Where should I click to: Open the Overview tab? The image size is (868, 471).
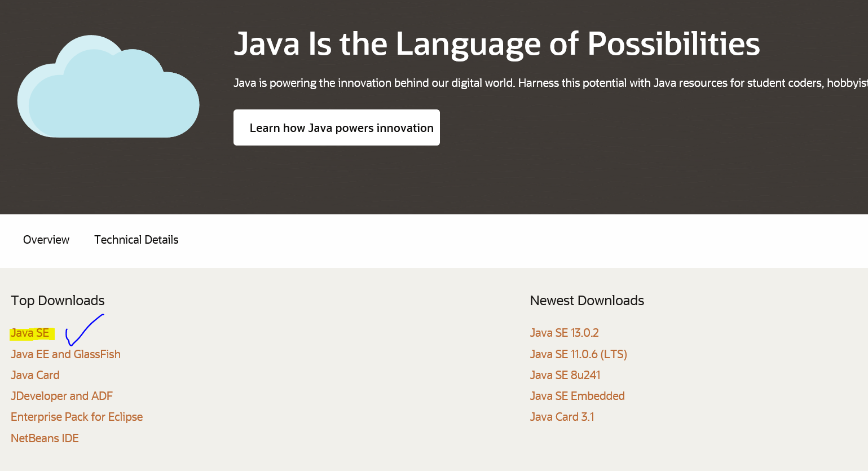click(46, 240)
